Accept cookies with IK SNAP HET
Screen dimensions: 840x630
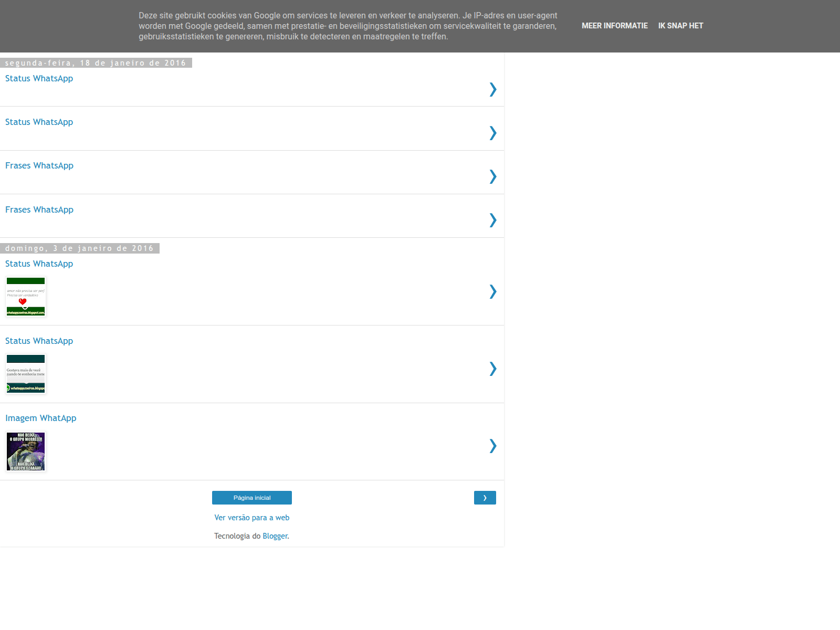tap(680, 26)
